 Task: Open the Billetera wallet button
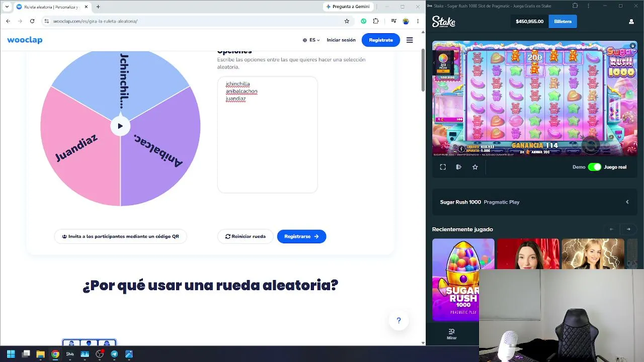click(562, 22)
